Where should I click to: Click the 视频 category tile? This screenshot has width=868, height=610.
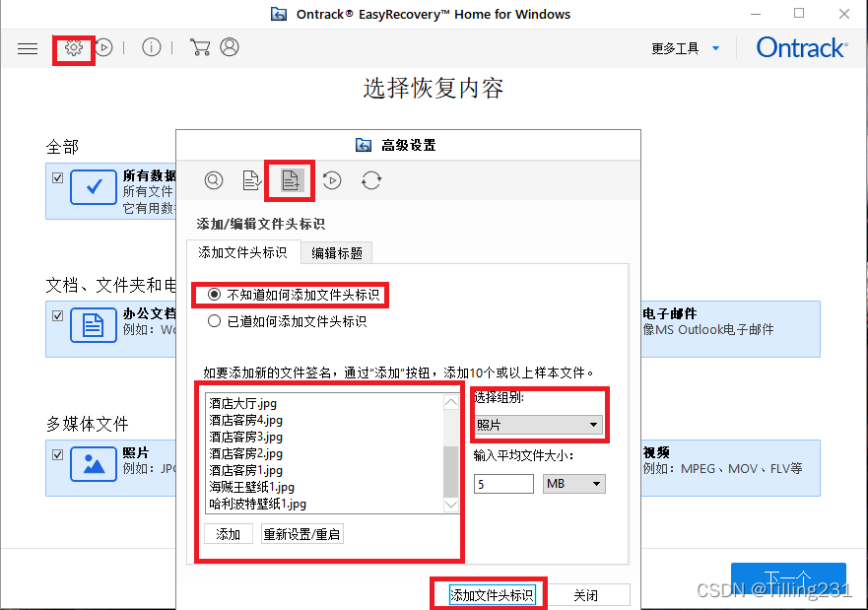coord(731,468)
